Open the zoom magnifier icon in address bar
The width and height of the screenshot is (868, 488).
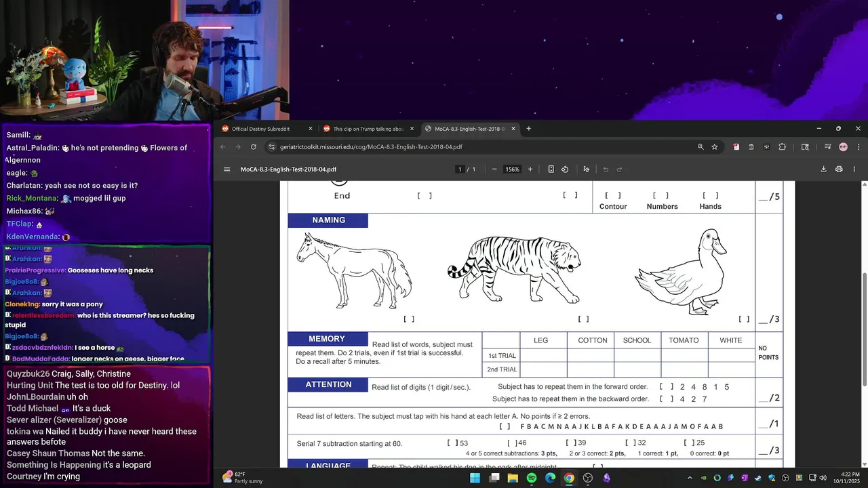701,146
